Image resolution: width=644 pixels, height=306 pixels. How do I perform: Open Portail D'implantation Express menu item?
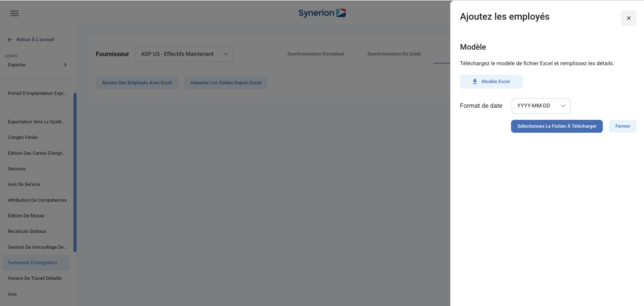click(37, 93)
